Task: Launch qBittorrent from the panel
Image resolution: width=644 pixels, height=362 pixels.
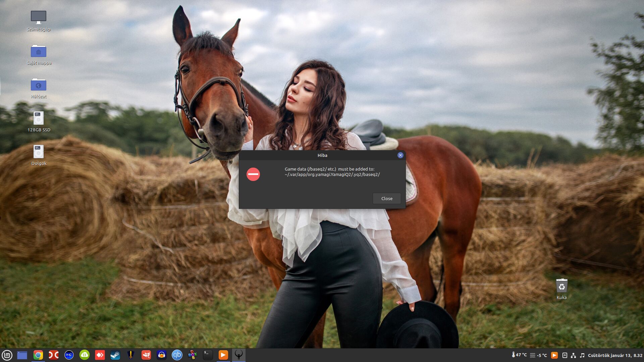Action: click(177, 355)
